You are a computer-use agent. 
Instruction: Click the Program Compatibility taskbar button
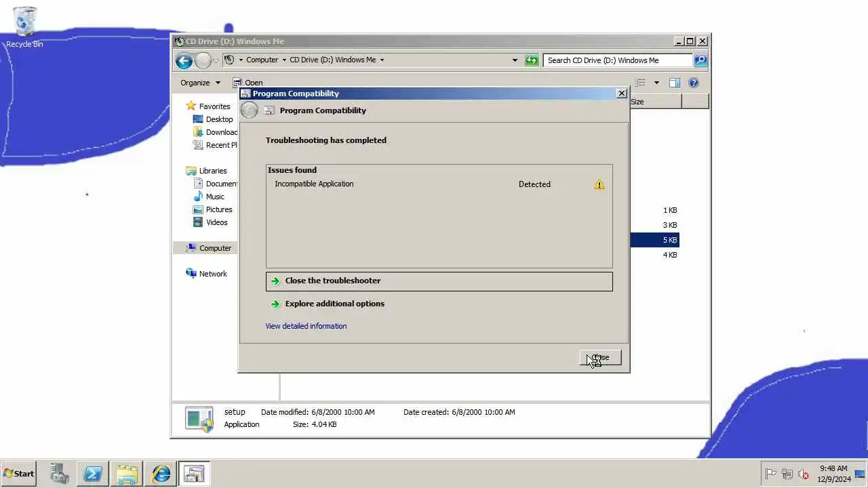[x=194, y=474]
